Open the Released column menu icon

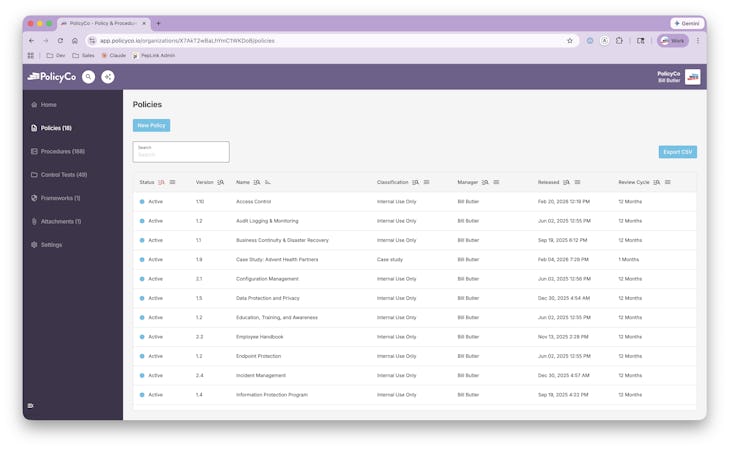(577, 182)
